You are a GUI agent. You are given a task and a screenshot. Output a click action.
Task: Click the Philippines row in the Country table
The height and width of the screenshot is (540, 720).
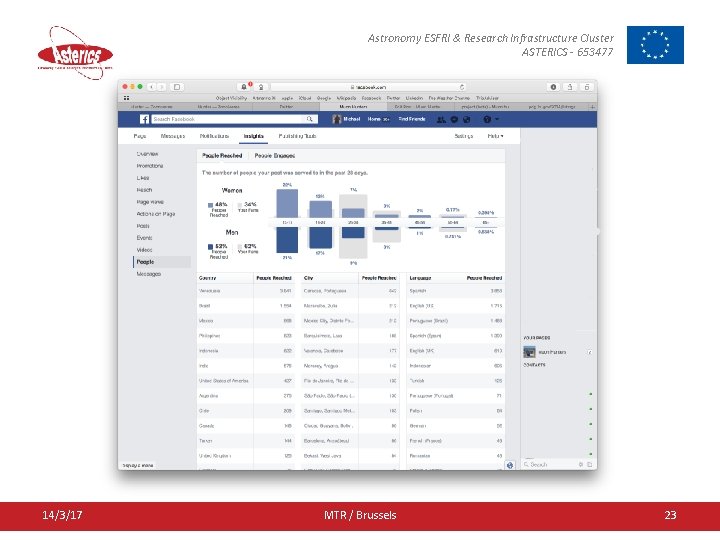[x=246, y=336]
